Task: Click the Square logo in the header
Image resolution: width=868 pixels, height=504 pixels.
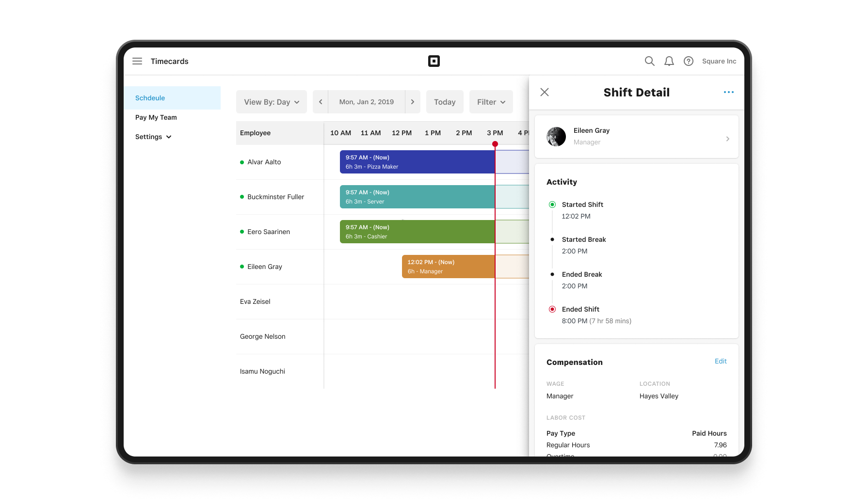Action: pos(434,61)
